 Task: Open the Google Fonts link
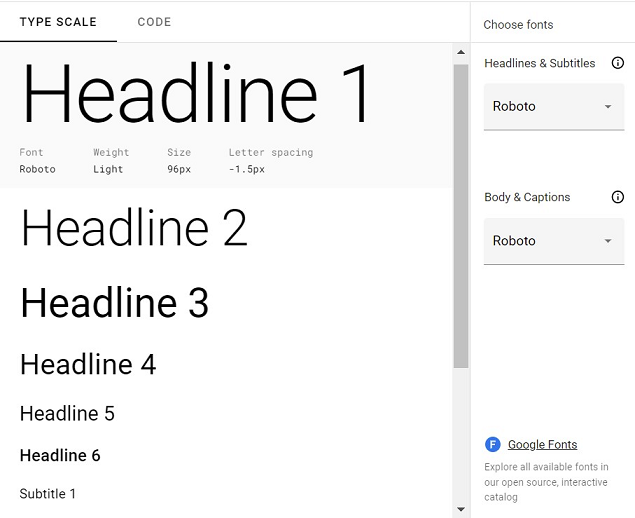(542, 445)
